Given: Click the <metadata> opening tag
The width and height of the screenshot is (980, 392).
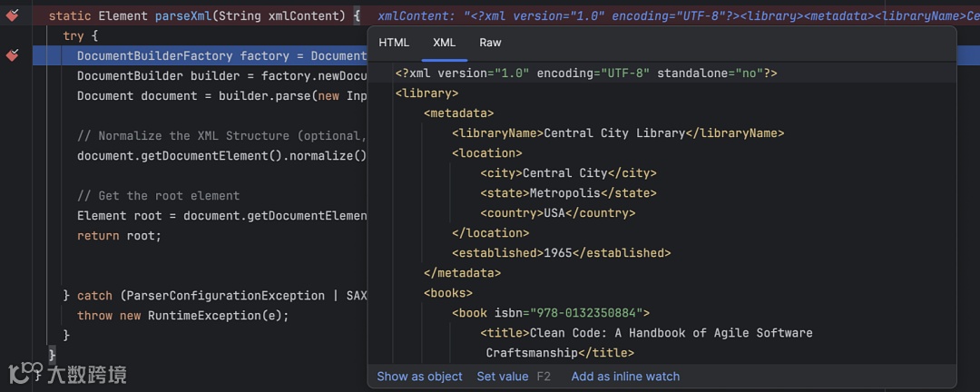Looking at the screenshot, I should coord(459,113).
